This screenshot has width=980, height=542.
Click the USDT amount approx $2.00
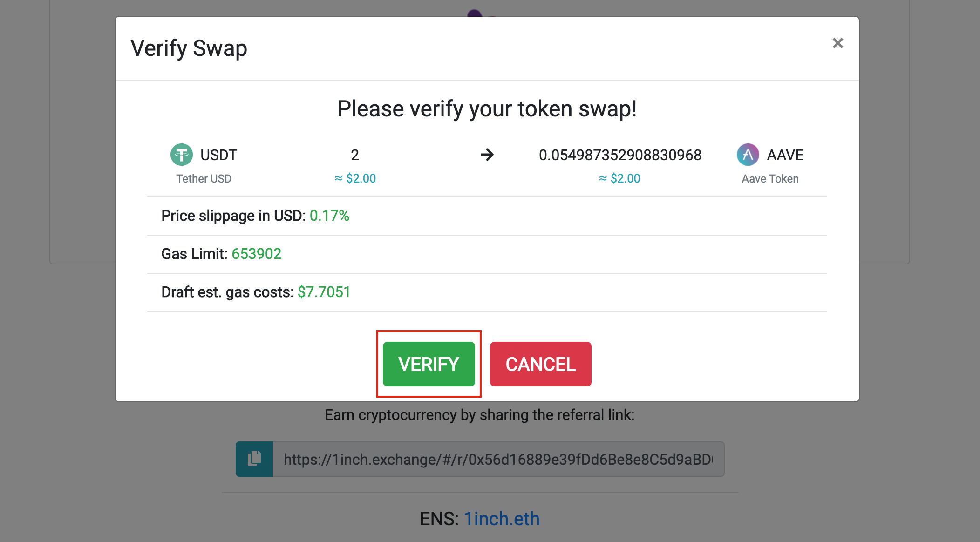pyautogui.click(x=355, y=178)
